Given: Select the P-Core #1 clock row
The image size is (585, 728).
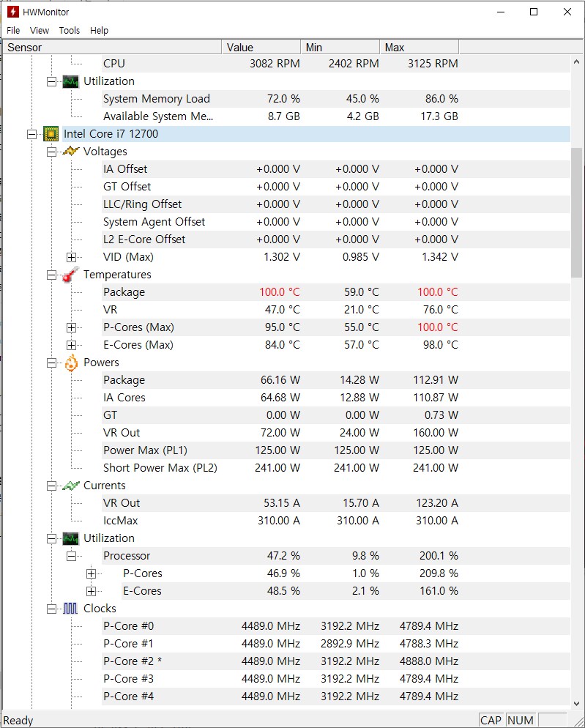Looking at the screenshot, I should (336, 644).
